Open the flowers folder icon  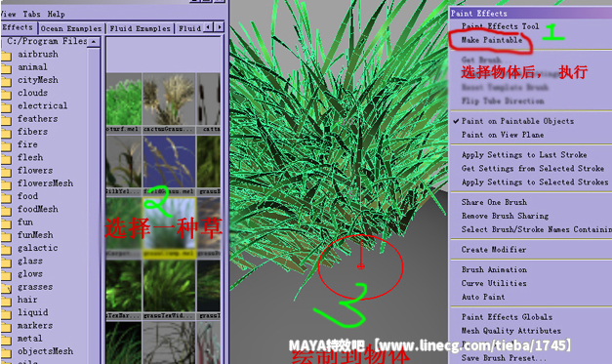(x=6, y=172)
